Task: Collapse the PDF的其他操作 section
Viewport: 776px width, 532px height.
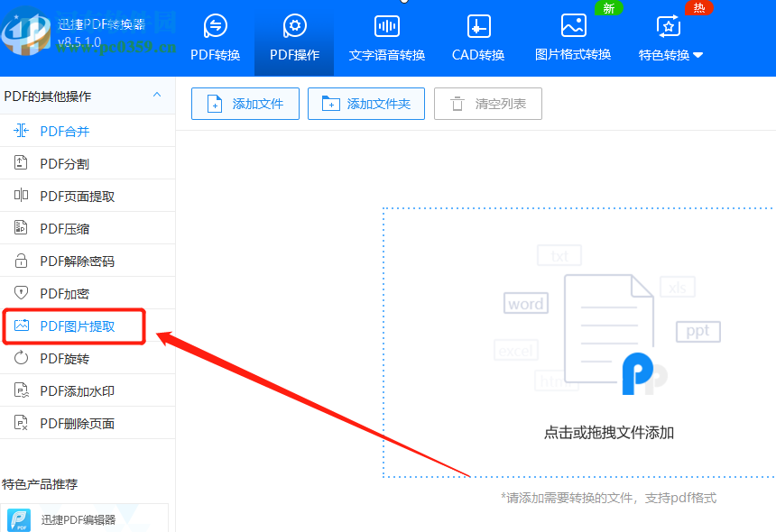Action: tap(158, 96)
